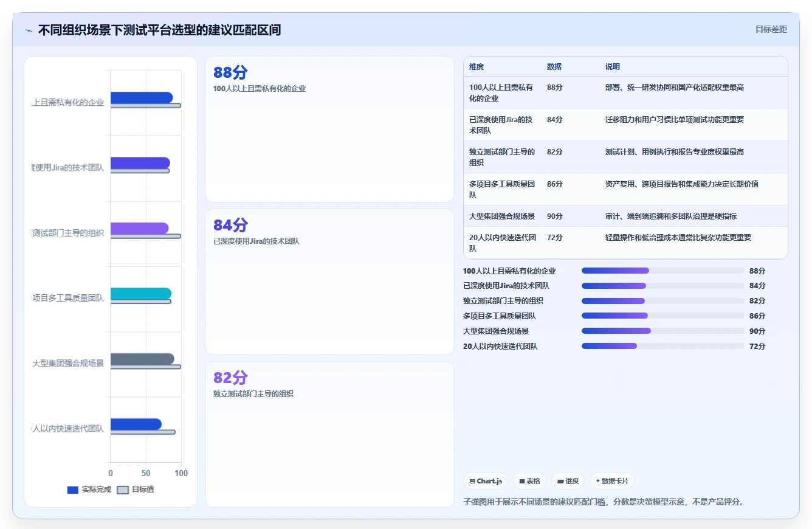Screen dimensions: 812x529
Task: Toggle the 目标值 legend item
Action: [136, 489]
